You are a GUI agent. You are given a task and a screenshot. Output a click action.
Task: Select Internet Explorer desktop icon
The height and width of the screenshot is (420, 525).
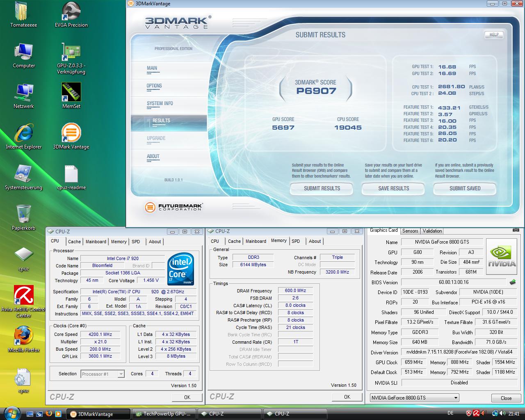pos(23,137)
